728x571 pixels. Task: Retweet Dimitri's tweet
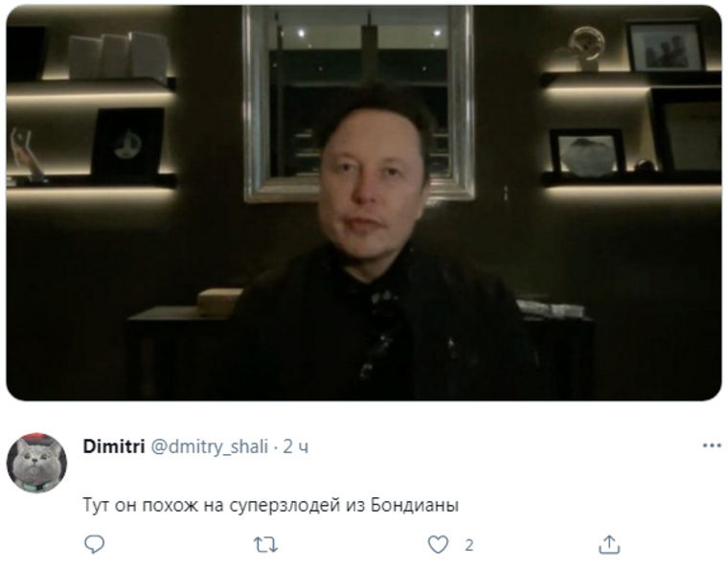pos(266,544)
